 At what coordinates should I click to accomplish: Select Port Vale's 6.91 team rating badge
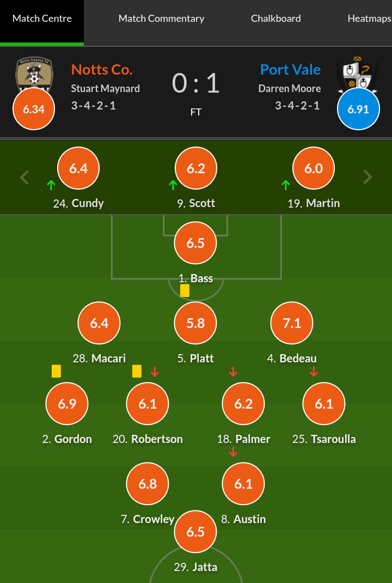click(358, 109)
